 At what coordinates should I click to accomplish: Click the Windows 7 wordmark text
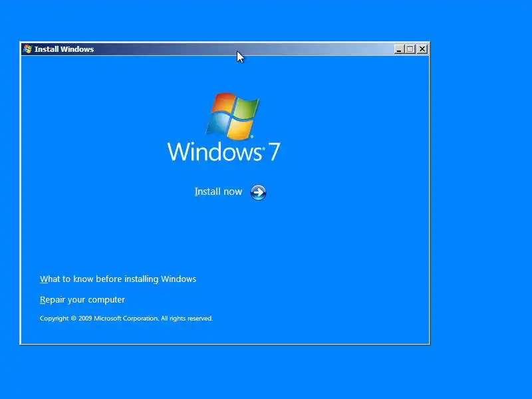coord(224,152)
